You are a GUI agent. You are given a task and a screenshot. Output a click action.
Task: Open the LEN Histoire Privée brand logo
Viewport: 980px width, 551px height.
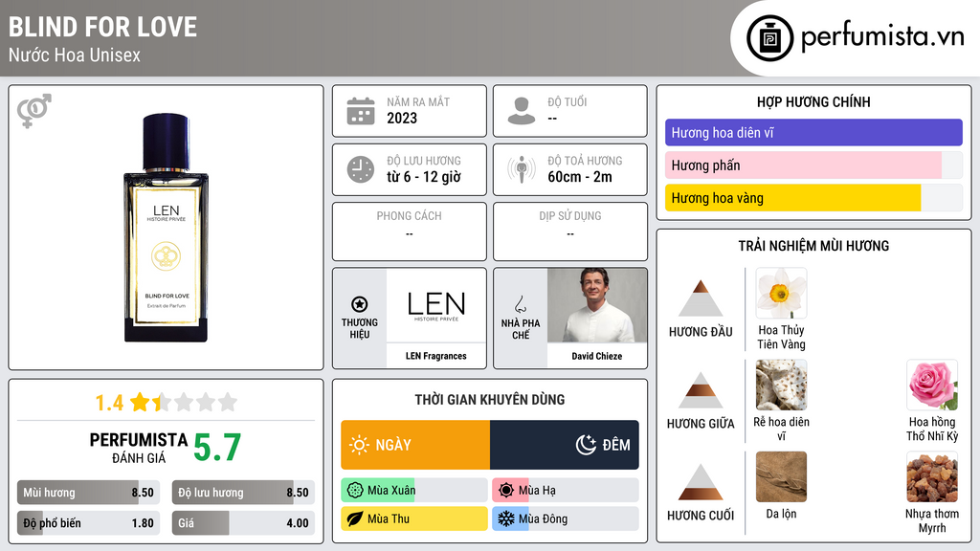(x=436, y=305)
